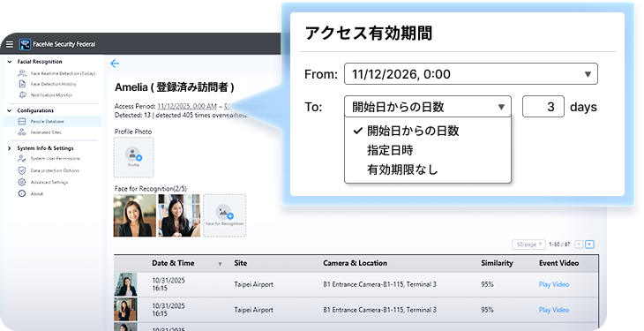Click the days number input field

click(x=543, y=107)
